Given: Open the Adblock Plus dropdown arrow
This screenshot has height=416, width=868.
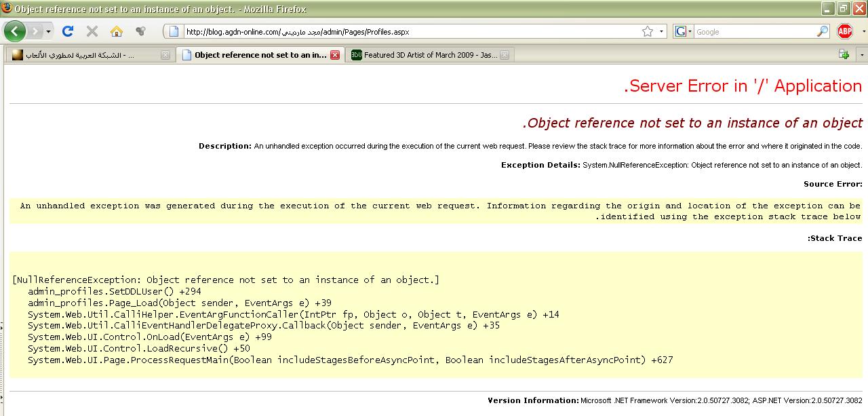Looking at the screenshot, I should [x=863, y=31].
